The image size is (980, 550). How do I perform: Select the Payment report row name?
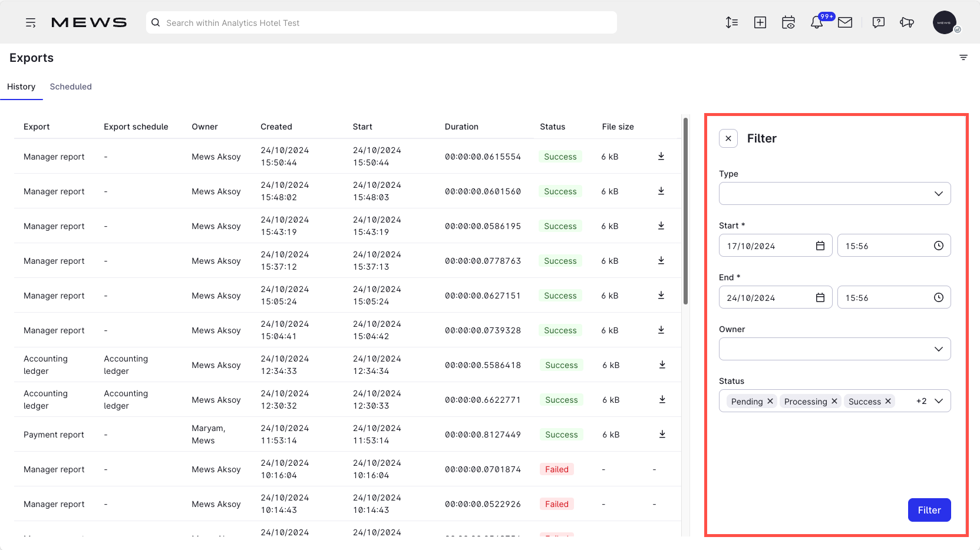[x=54, y=435]
